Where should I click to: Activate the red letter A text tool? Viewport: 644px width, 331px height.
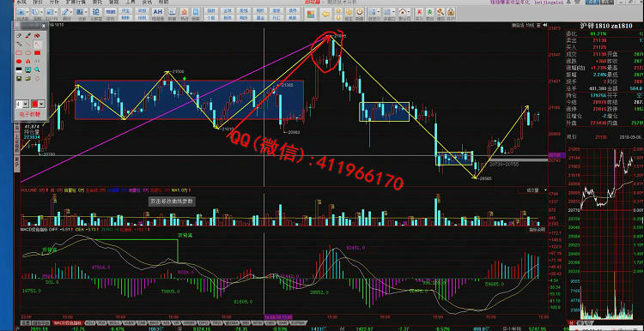28,61
